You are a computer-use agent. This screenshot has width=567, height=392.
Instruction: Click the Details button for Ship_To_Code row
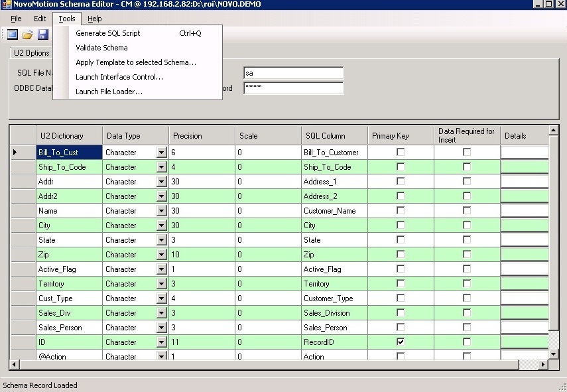525,167
